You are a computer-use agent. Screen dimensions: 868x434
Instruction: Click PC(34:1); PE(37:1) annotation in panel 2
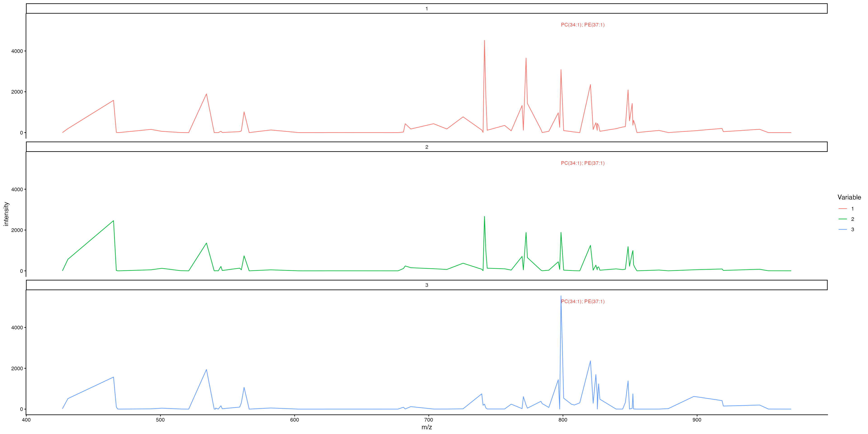point(583,163)
